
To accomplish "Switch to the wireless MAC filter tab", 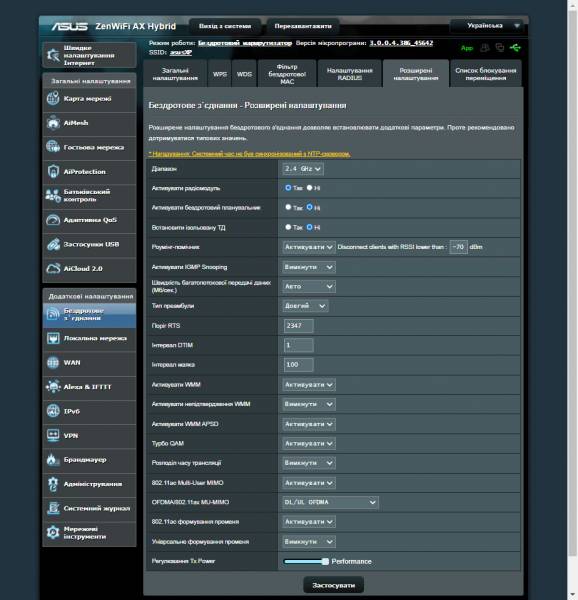I will point(287,74).
